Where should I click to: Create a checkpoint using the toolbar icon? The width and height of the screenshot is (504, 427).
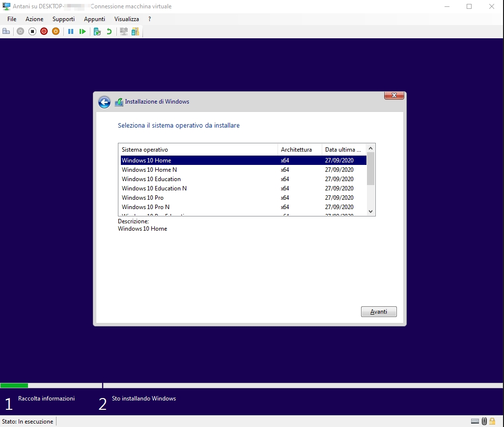(97, 31)
